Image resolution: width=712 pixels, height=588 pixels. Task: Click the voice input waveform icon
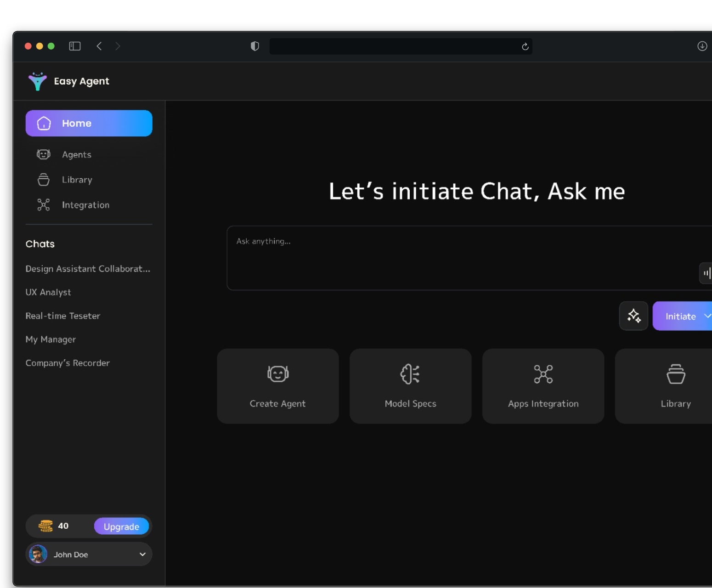(x=706, y=273)
